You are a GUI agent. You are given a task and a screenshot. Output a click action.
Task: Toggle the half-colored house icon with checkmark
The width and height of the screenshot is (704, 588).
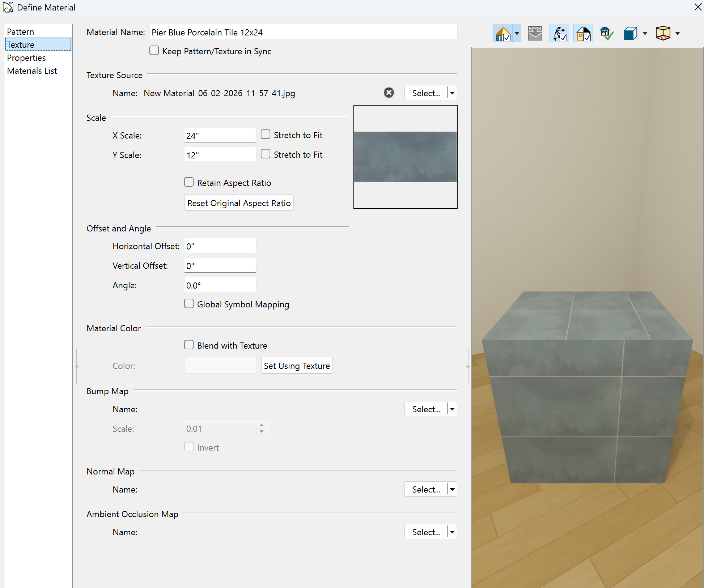pos(583,34)
